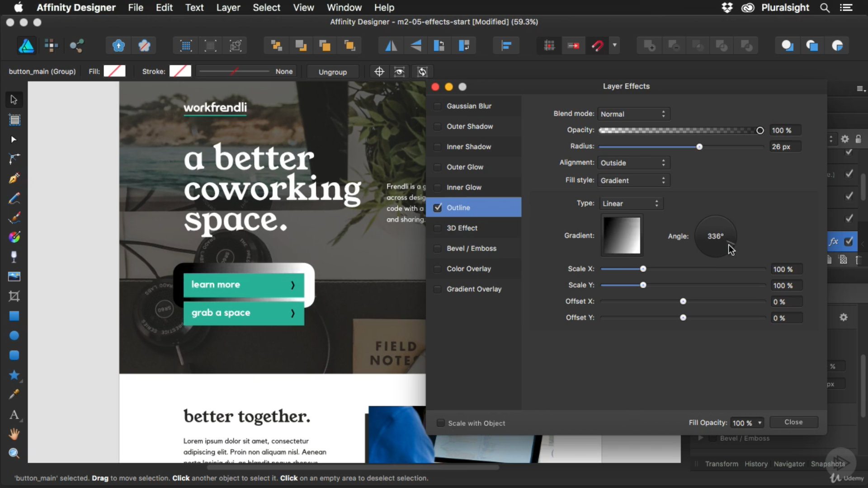Select the Fill gradient tool

point(14,237)
